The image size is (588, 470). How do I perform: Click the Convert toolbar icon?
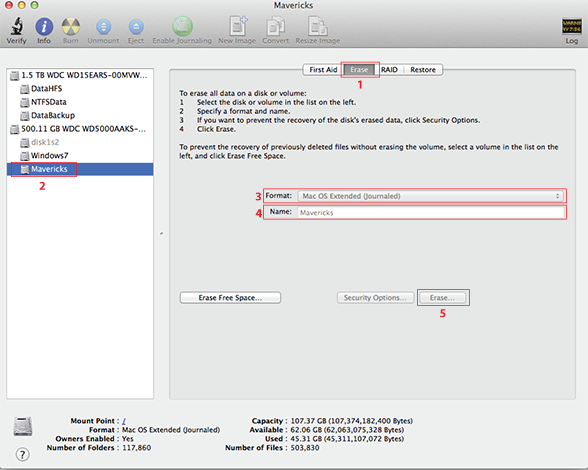pyautogui.click(x=276, y=26)
